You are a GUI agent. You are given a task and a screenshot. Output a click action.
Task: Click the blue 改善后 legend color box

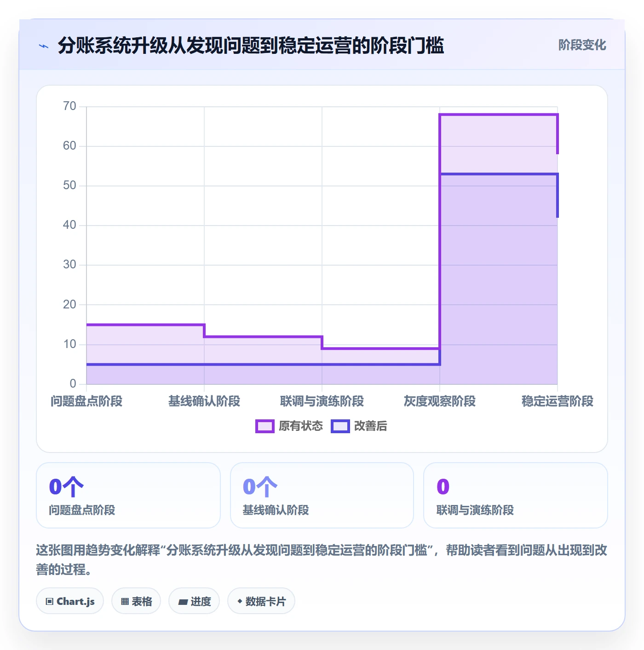pyautogui.click(x=340, y=426)
